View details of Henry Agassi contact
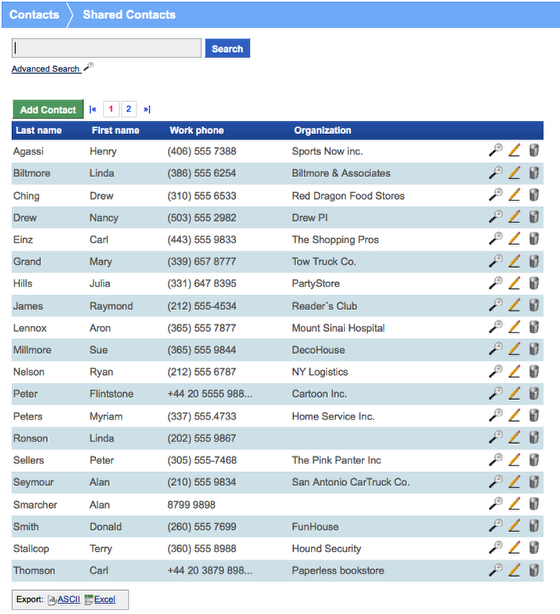Image resolution: width=560 pixels, height=614 pixels. pyautogui.click(x=495, y=150)
